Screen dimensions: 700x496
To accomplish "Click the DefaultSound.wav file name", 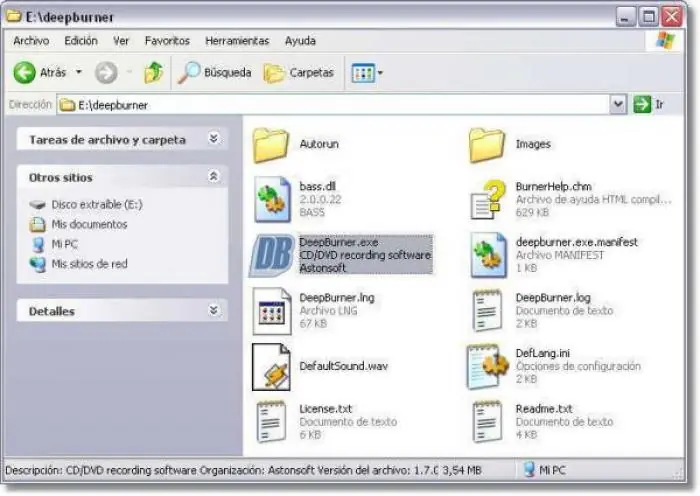I will point(343,366).
